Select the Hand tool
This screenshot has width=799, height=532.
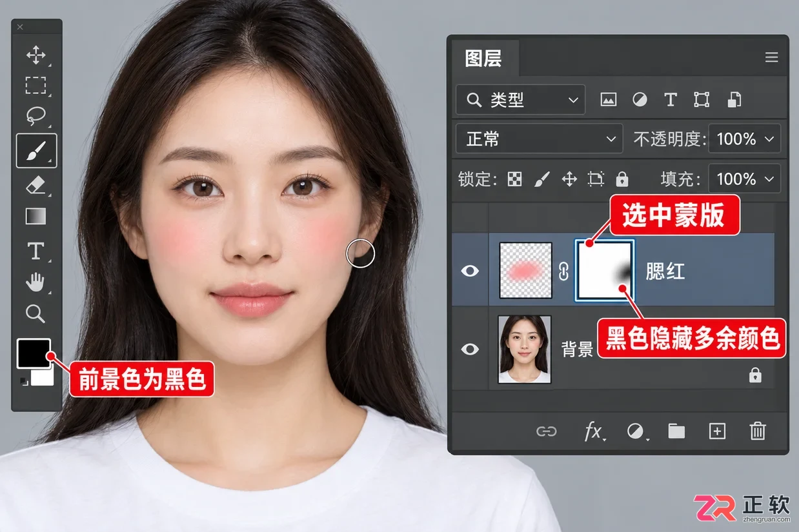[x=35, y=282]
